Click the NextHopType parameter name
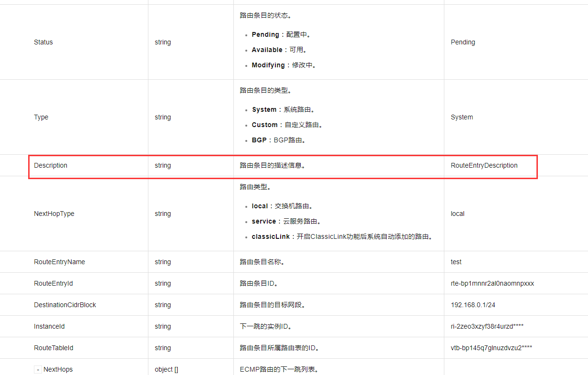This screenshot has width=588, height=375. pos(54,214)
